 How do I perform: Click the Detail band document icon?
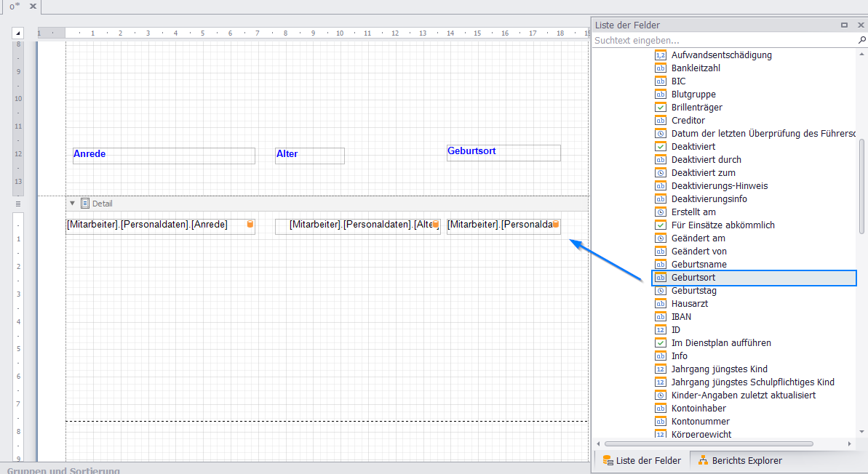pyautogui.click(x=85, y=204)
